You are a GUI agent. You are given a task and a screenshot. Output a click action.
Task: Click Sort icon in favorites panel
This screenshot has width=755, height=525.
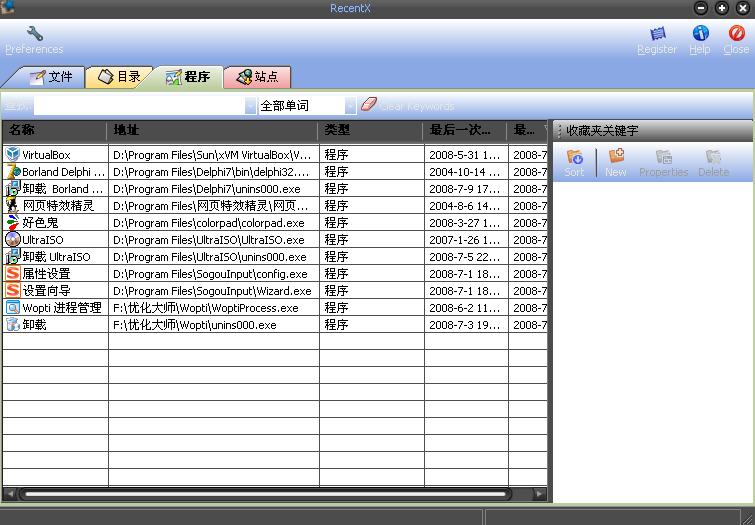574,156
